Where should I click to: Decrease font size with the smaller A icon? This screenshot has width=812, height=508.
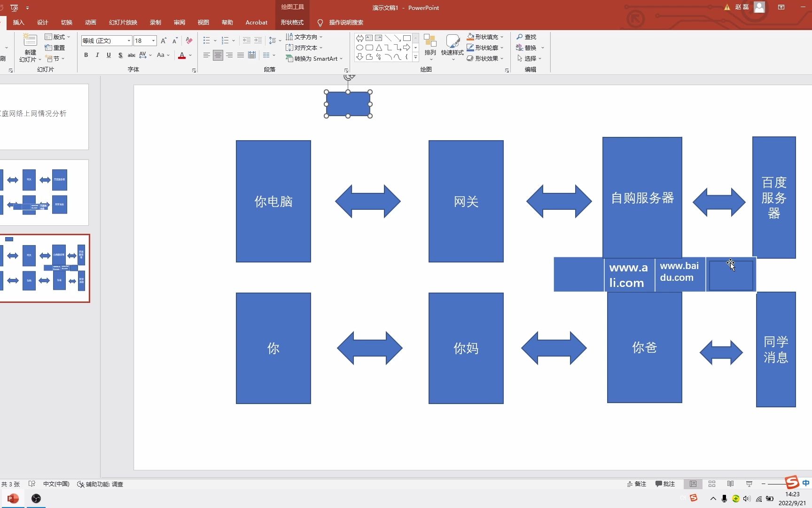click(174, 41)
